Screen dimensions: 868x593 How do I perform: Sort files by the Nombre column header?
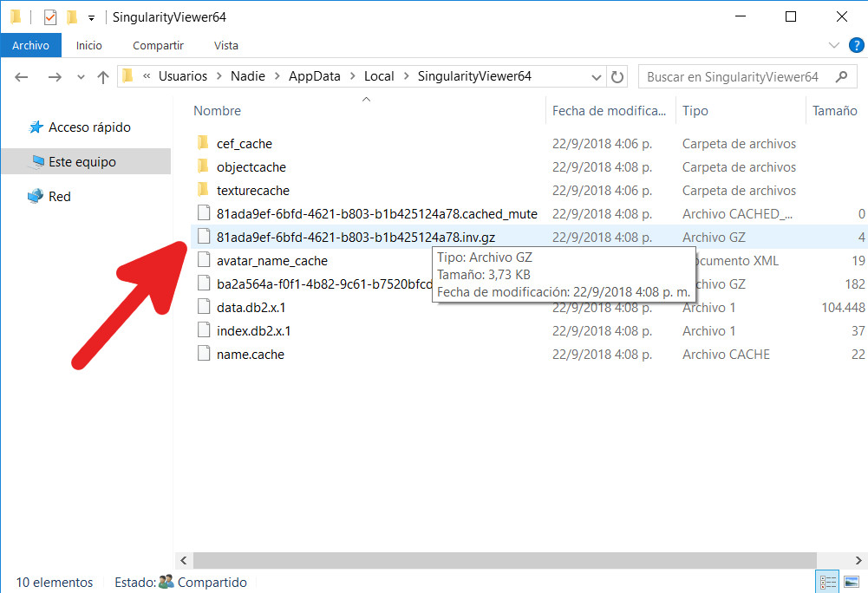click(217, 110)
